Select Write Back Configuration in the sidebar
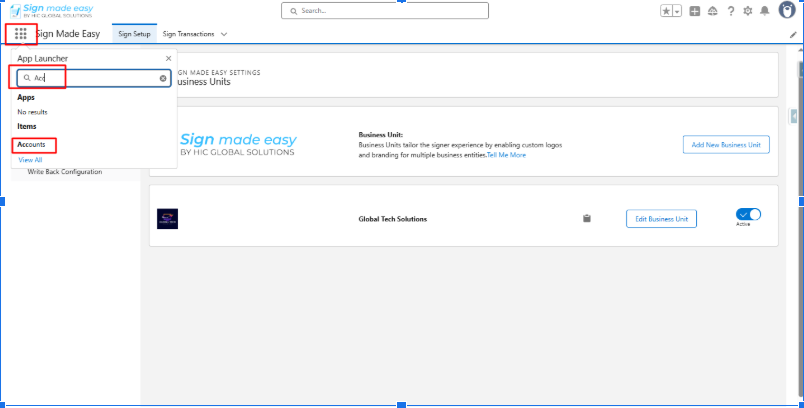The image size is (804, 408). tap(65, 172)
